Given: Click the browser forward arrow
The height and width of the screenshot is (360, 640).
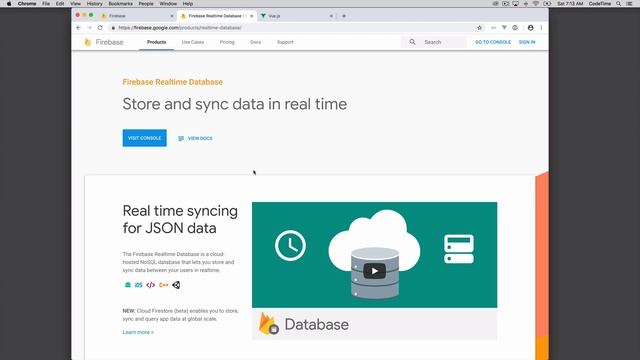Looking at the screenshot, I should [89, 28].
